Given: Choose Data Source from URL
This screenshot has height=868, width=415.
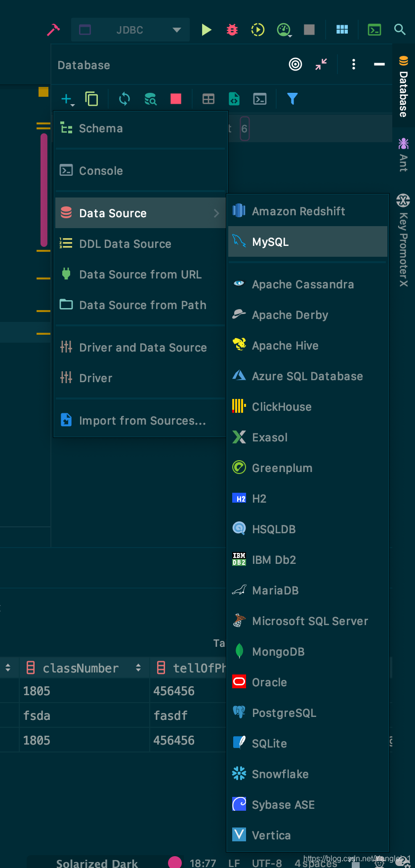Looking at the screenshot, I should (140, 274).
